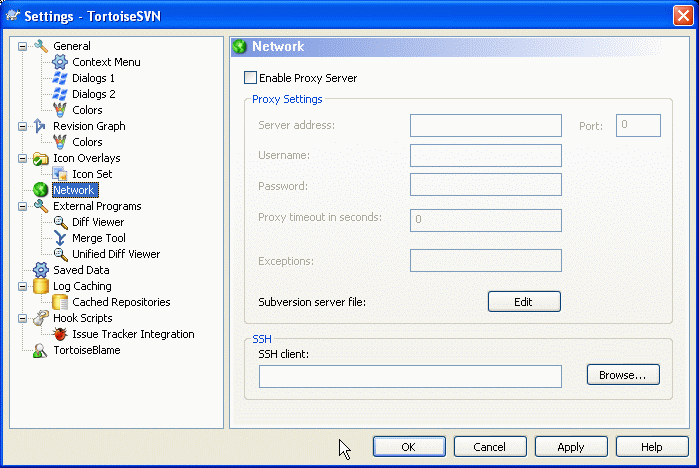Click the TortoiseSVN title bar icon
The width and height of the screenshot is (699, 468).
pos(12,16)
